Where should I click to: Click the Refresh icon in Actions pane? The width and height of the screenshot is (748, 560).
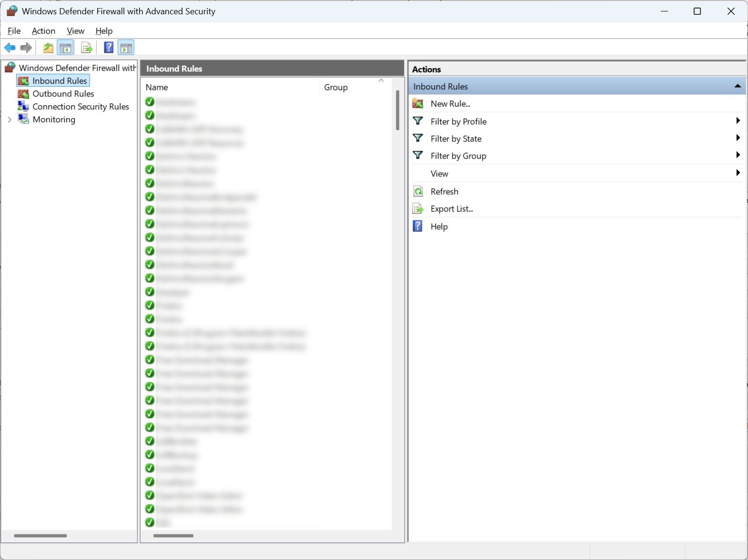(x=418, y=191)
